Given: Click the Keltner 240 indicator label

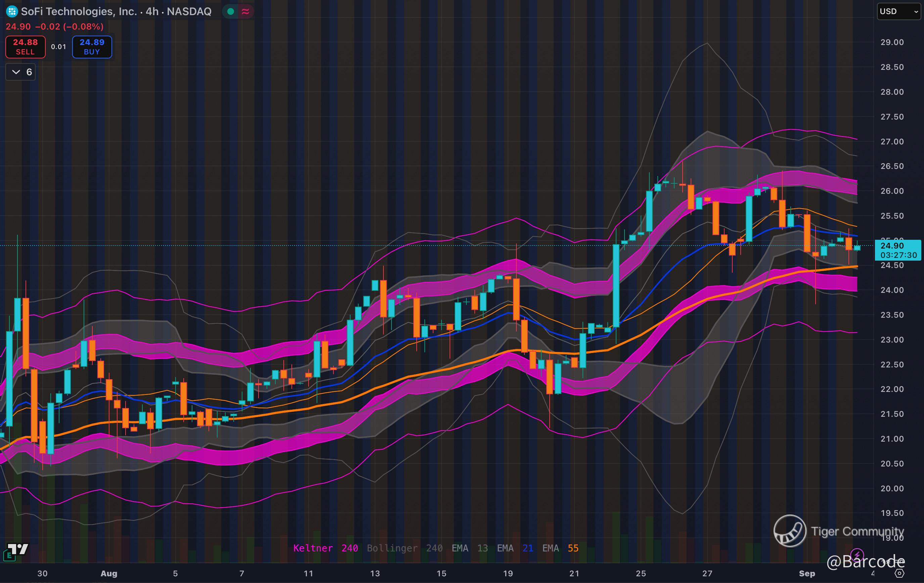Looking at the screenshot, I should click(x=325, y=548).
